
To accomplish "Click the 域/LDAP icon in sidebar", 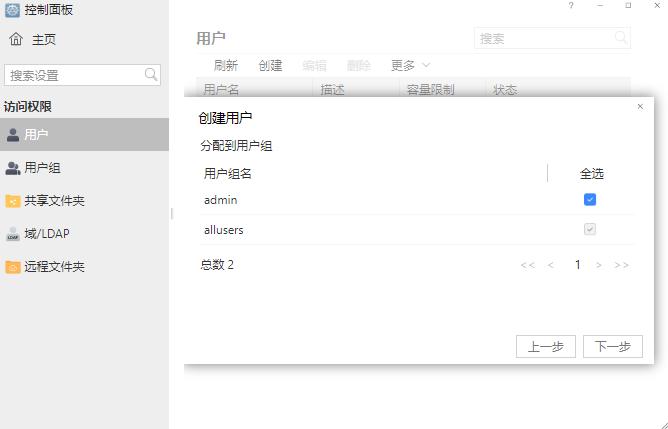I will (13, 234).
